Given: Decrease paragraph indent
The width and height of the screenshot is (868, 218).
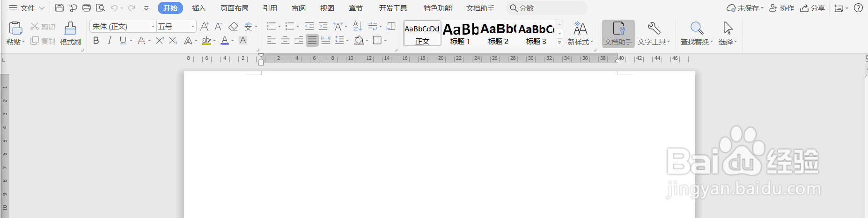Looking at the screenshot, I should pos(309,27).
